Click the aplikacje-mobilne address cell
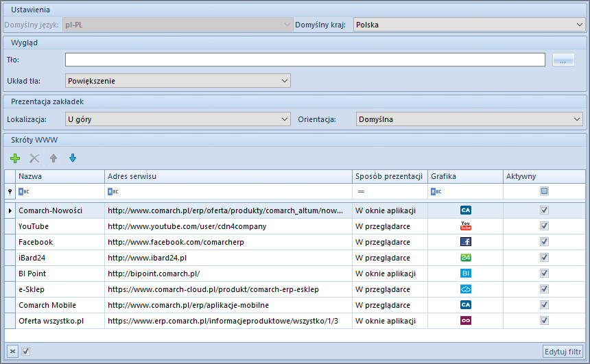The height and width of the screenshot is (364, 590). [x=228, y=305]
